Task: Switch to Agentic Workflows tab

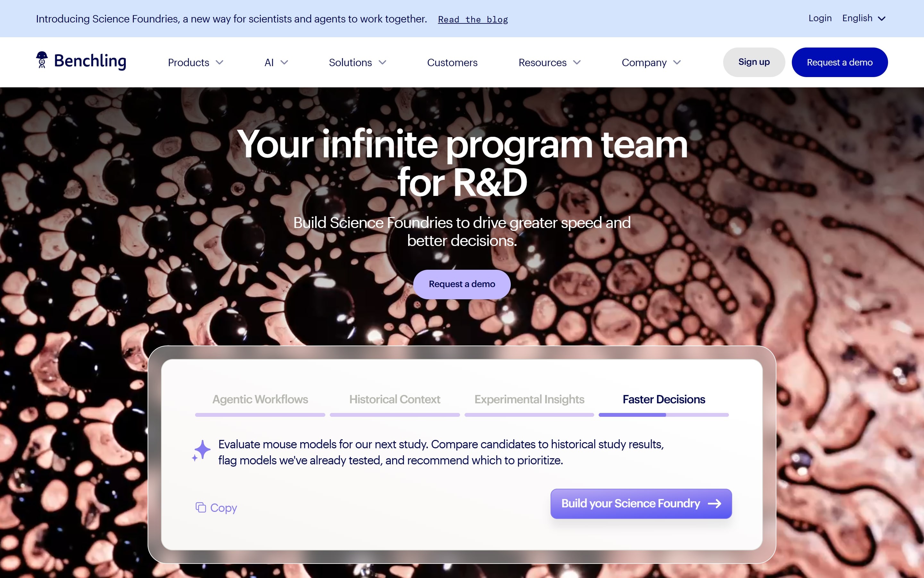Action: [260, 399]
